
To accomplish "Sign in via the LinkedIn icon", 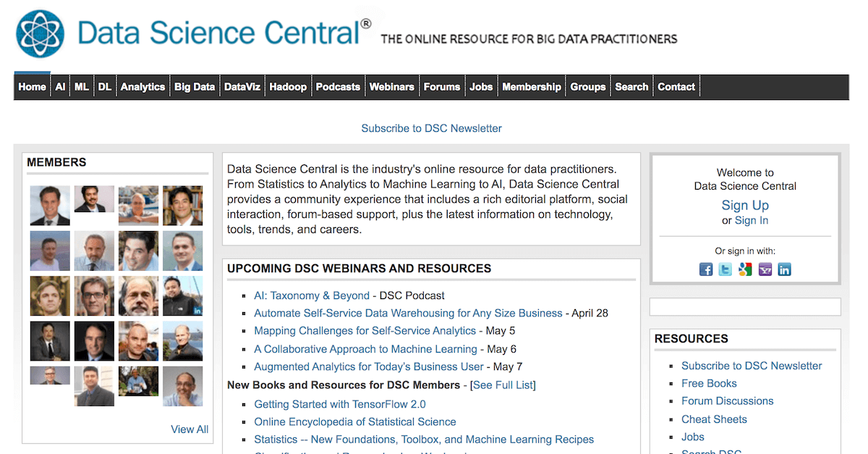I will click(x=784, y=269).
